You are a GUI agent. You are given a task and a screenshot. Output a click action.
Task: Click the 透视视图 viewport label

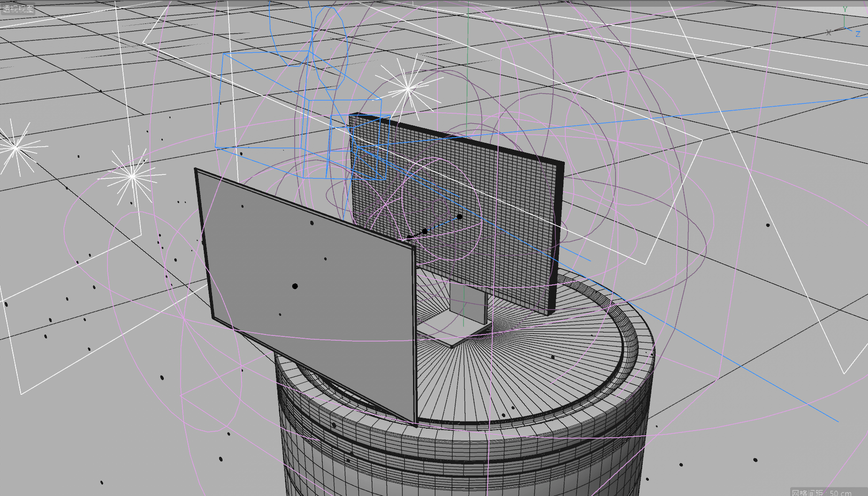tap(18, 9)
